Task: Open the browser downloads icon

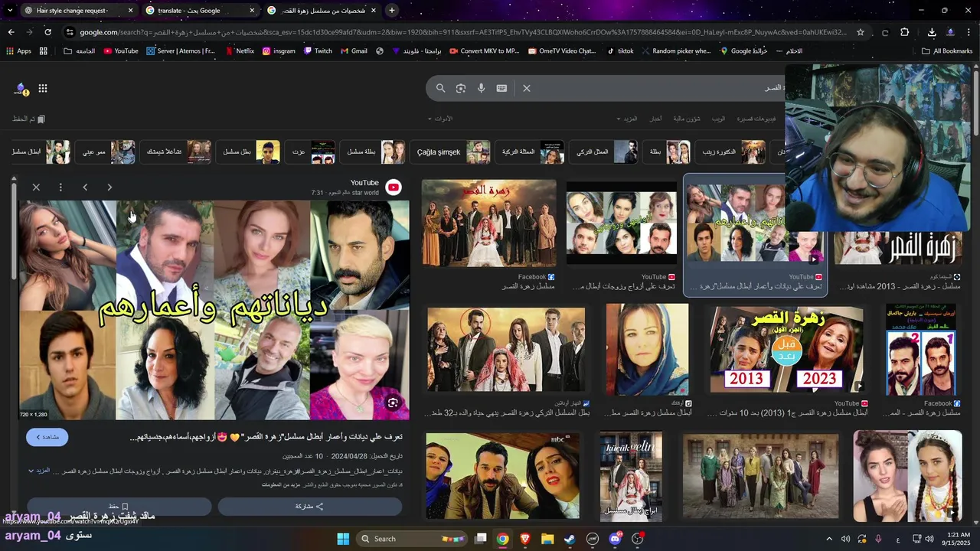Action: point(932,32)
